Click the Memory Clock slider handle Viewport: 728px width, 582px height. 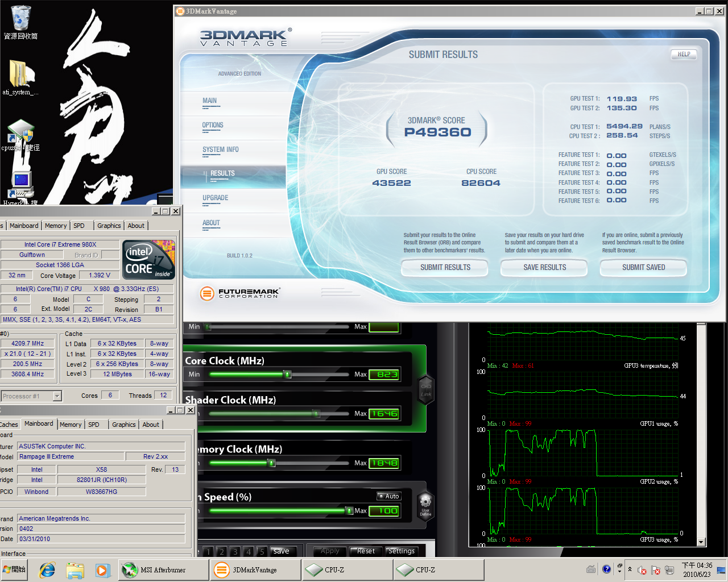click(272, 463)
